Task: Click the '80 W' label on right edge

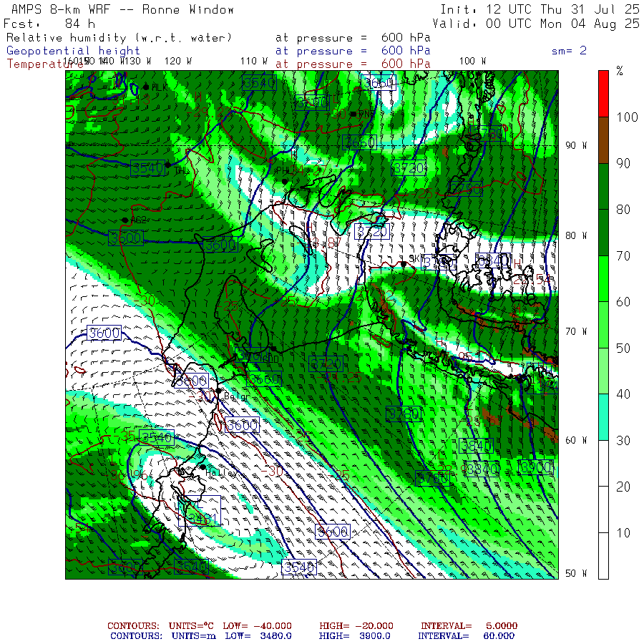Action: click(576, 235)
